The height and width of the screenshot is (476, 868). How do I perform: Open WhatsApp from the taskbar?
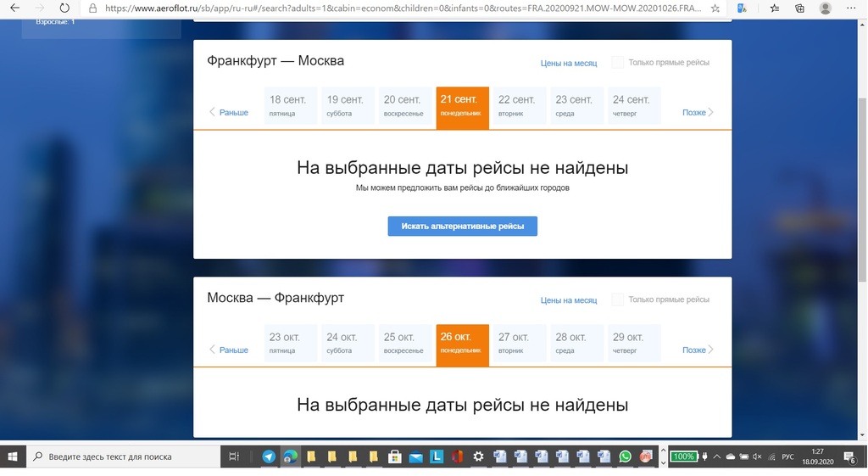click(x=625, y=456)
